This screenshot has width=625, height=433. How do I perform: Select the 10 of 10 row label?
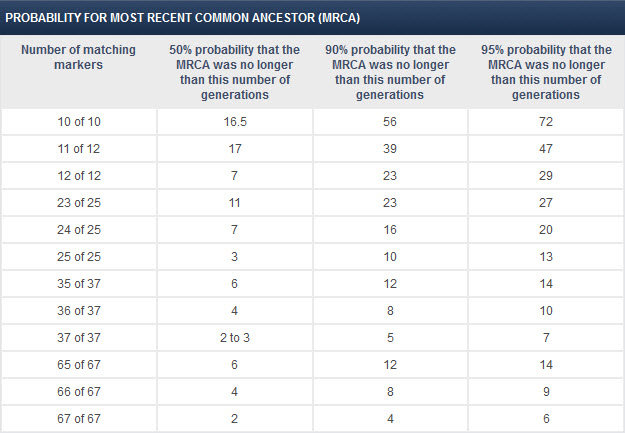[79, 122]
